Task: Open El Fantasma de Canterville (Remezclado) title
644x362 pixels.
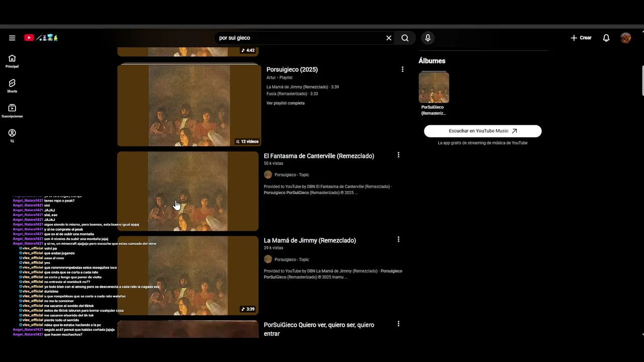Action: pos(319,156)
